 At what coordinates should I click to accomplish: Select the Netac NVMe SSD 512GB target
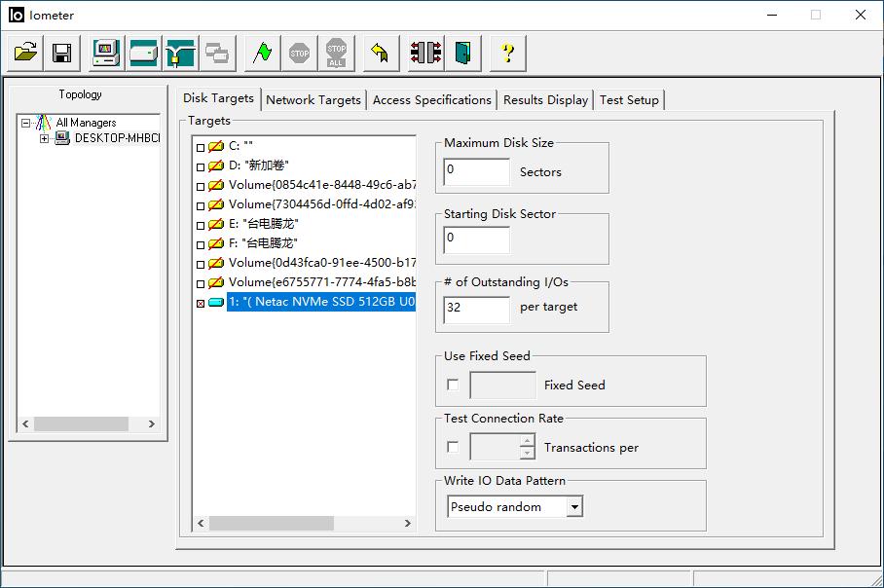click(x=321, y=302)
